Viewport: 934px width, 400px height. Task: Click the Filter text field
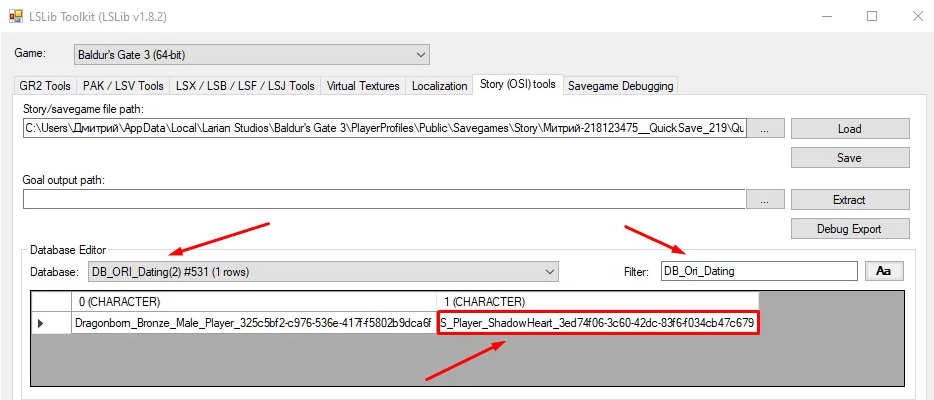[759, 271]
